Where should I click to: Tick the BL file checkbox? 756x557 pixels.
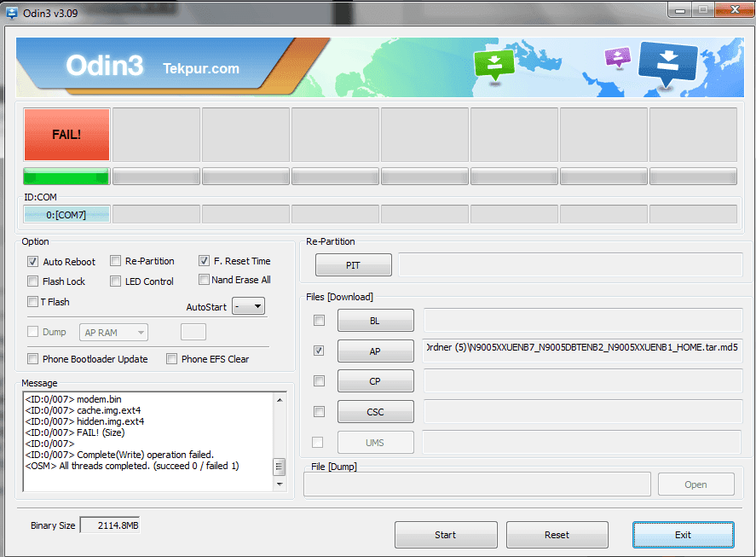(x=319, y=320)
